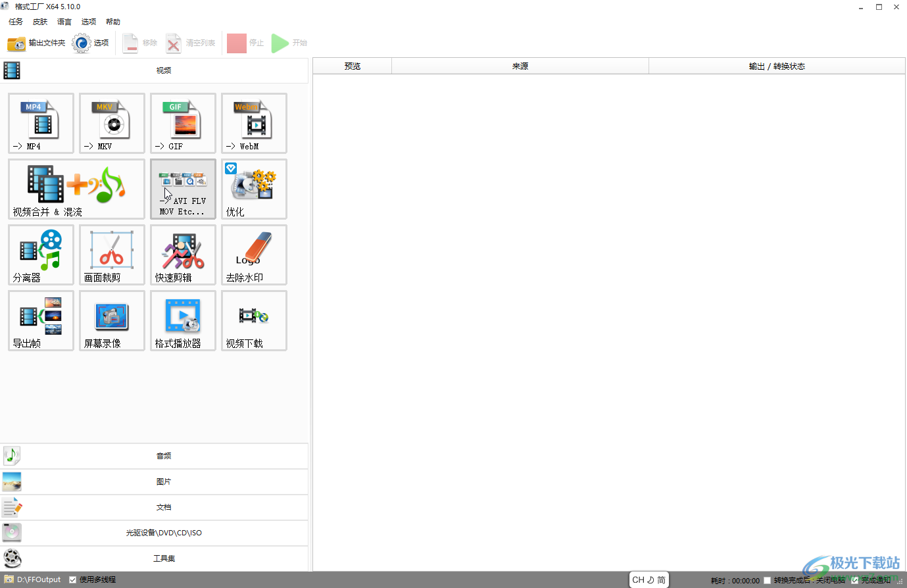Screen dimensions: 907x588
Task: Open the D:\FFOutput folder in status bar
Action: (33, 580)
